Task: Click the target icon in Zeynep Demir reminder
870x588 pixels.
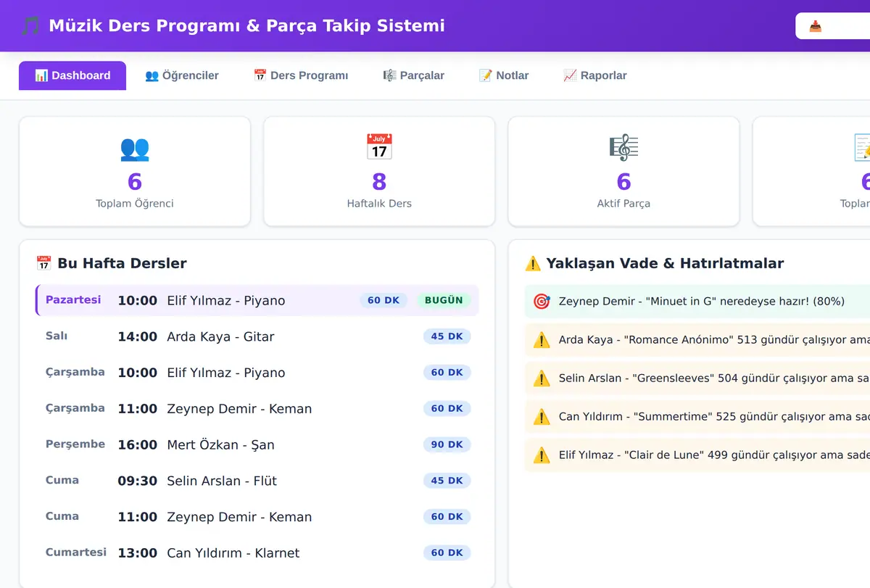Action: pyautogui.click(x=542, y=301)
